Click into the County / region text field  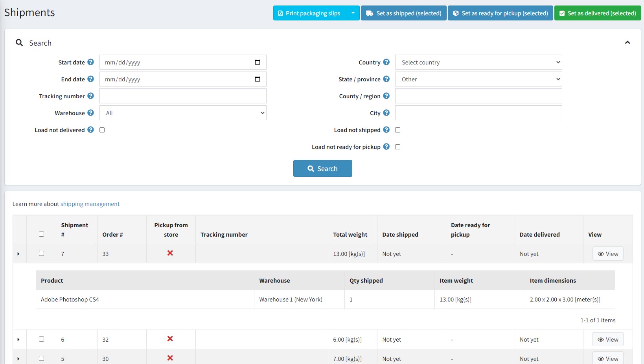478,96
